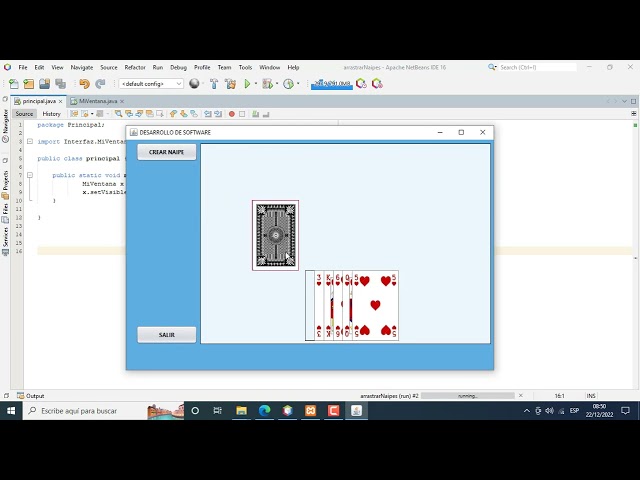Click the Task View taskbar icon
This screenshot has height=480, width=640.
pos(218,411)
